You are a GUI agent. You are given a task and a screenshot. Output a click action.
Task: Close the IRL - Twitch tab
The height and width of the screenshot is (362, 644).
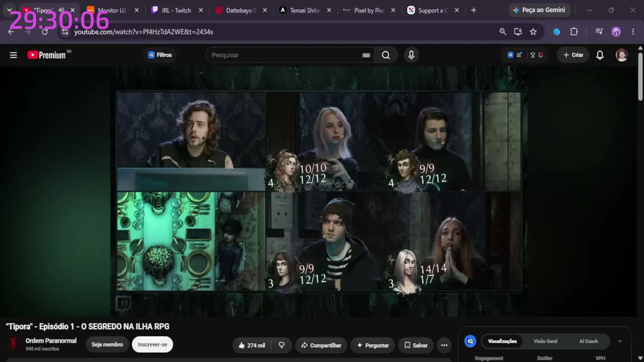(x=201, y=11)
